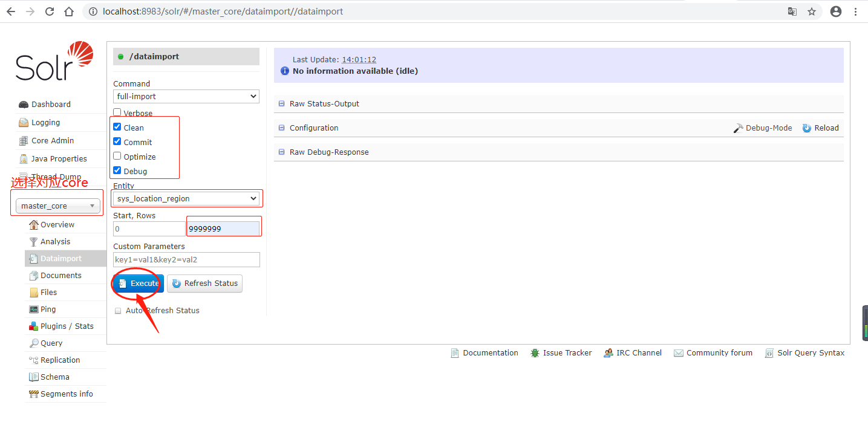
Task: Open the master_core core selector
Action: tap(57, 206)
